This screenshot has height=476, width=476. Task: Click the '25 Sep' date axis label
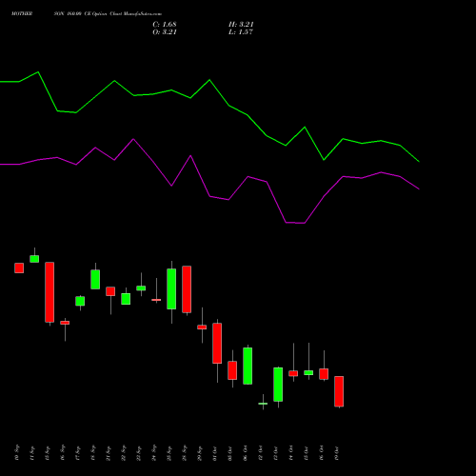(169, 453)
